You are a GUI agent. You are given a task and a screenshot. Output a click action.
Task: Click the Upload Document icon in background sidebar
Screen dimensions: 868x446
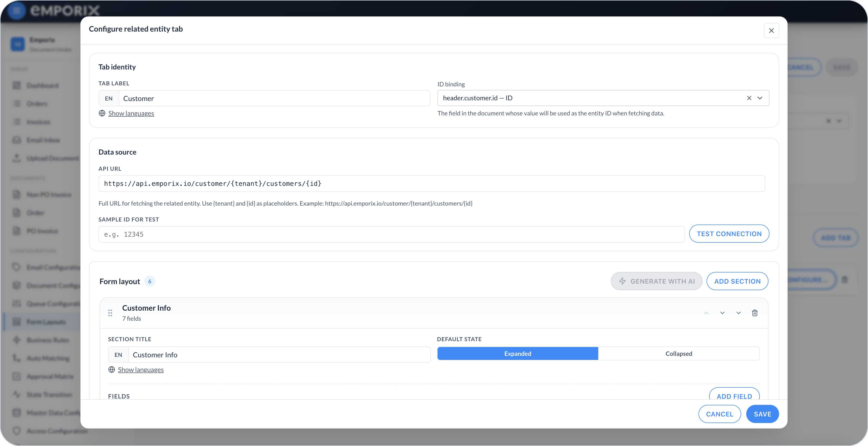[x=16, y=158]
